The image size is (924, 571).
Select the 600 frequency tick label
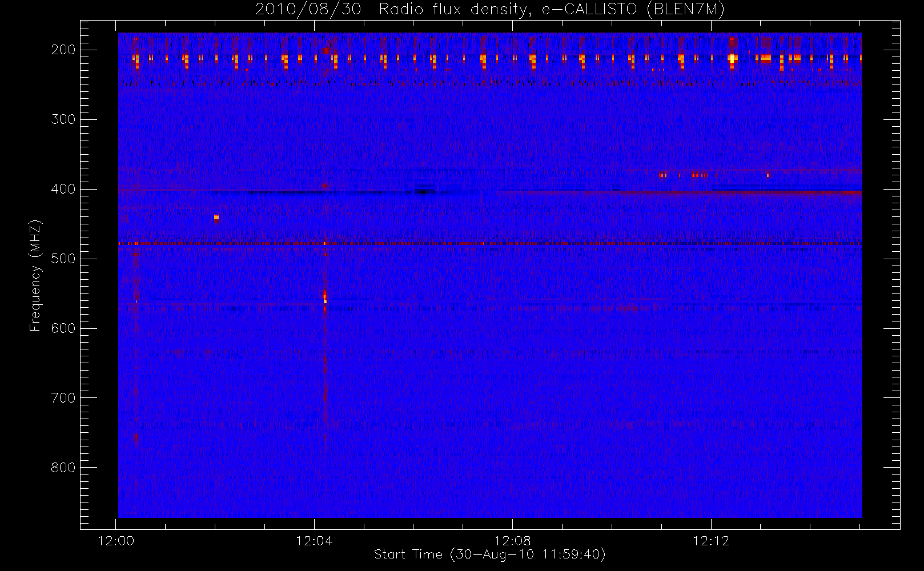pyautogui.click(x=63, y=328)
